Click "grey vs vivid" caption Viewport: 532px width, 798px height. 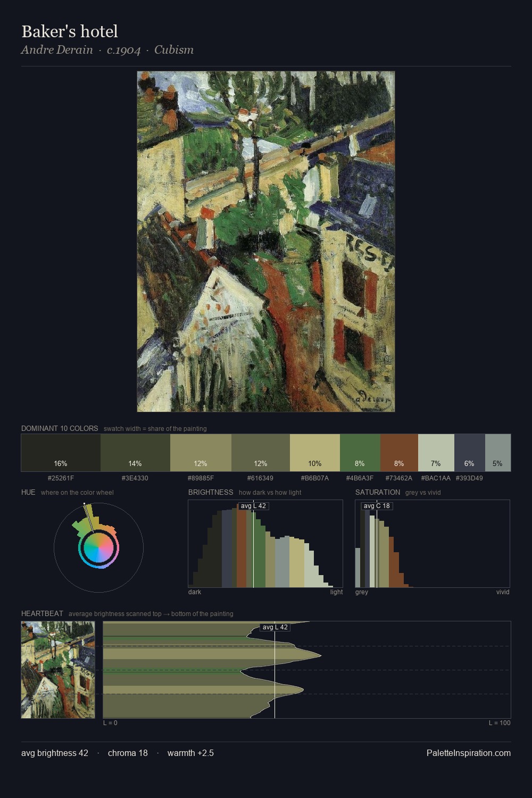tap(423, 493)
